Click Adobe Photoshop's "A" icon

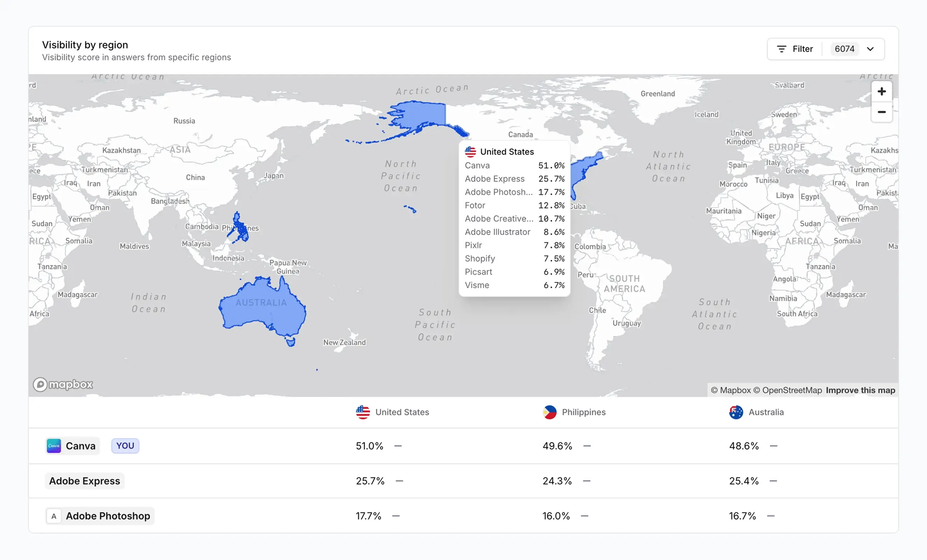tap(54, 516)
